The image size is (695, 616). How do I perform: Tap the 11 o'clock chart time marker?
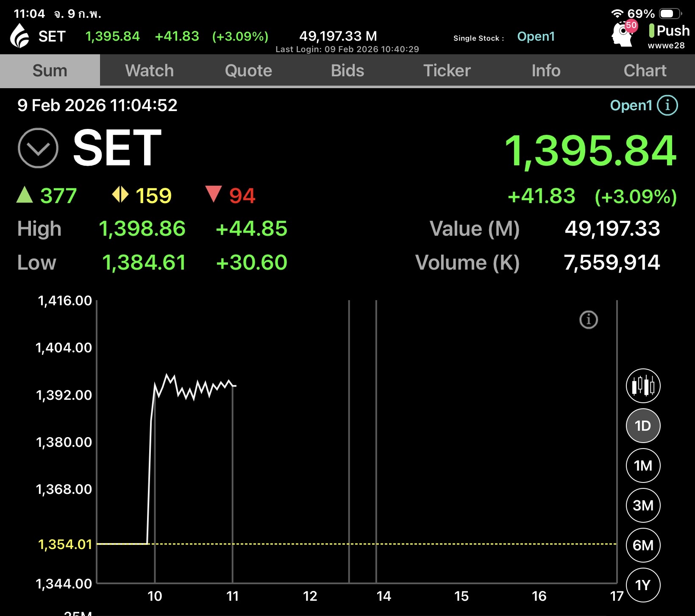(232, 596)
